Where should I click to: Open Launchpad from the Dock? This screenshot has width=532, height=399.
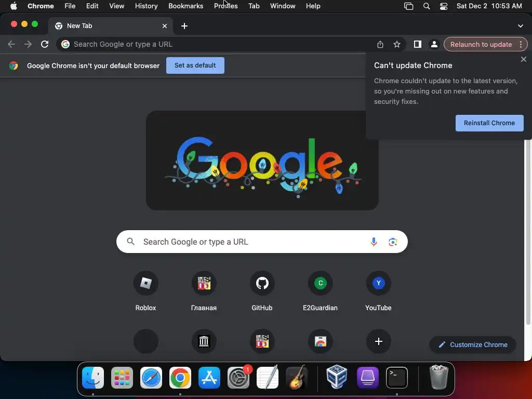pos(122,378)
